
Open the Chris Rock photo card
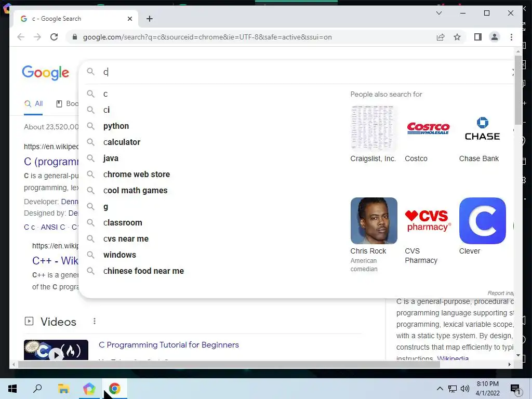(x=374, y=220)
